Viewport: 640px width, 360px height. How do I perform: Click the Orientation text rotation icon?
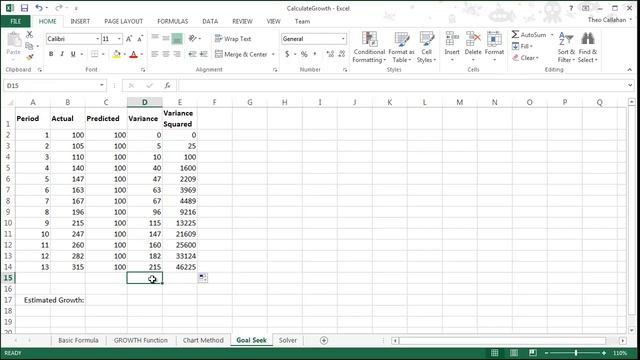193,38
